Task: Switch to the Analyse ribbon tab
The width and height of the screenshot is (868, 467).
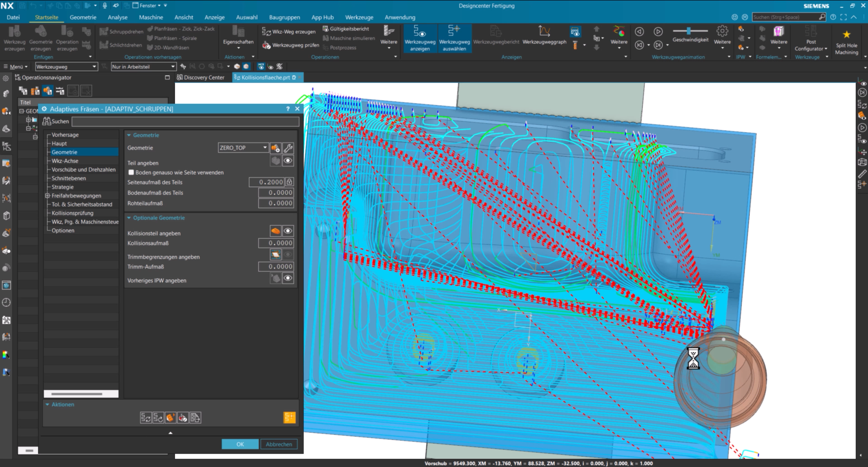Action: 117,17
